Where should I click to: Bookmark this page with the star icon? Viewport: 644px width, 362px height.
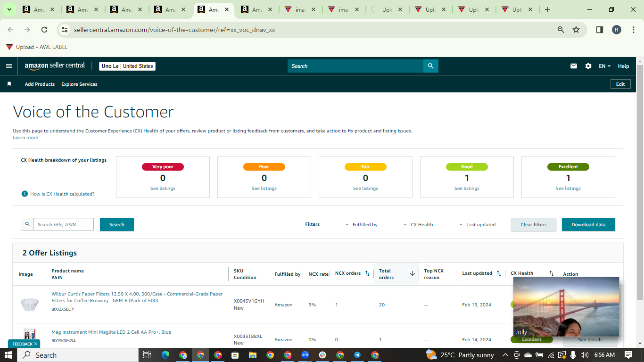(x=576, y=30)
